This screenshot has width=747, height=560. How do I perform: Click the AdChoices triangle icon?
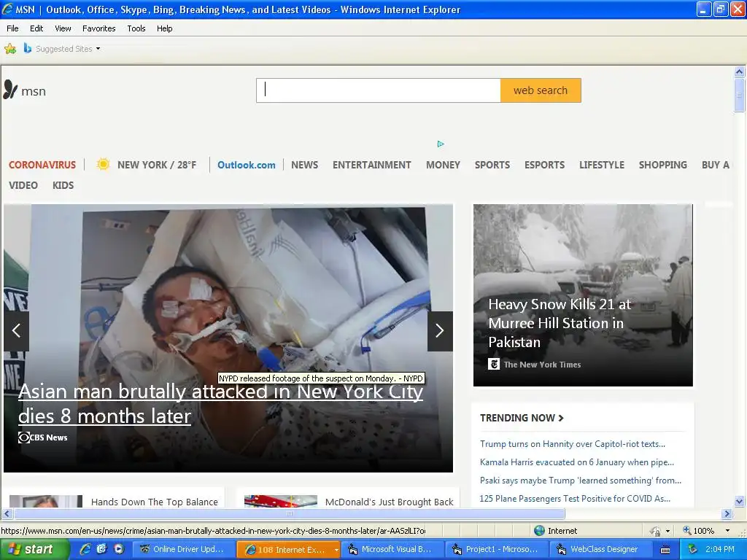click(x=441, y=144)
